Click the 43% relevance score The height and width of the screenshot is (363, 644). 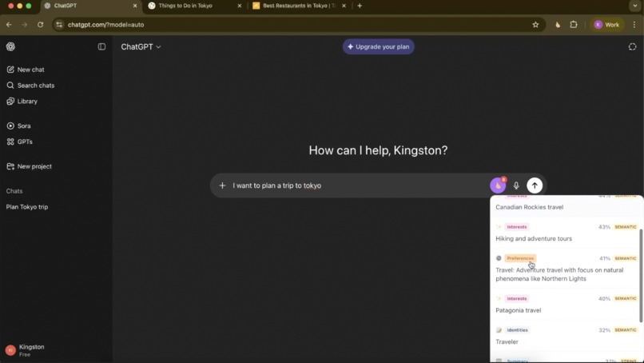(x=604, y=227)
